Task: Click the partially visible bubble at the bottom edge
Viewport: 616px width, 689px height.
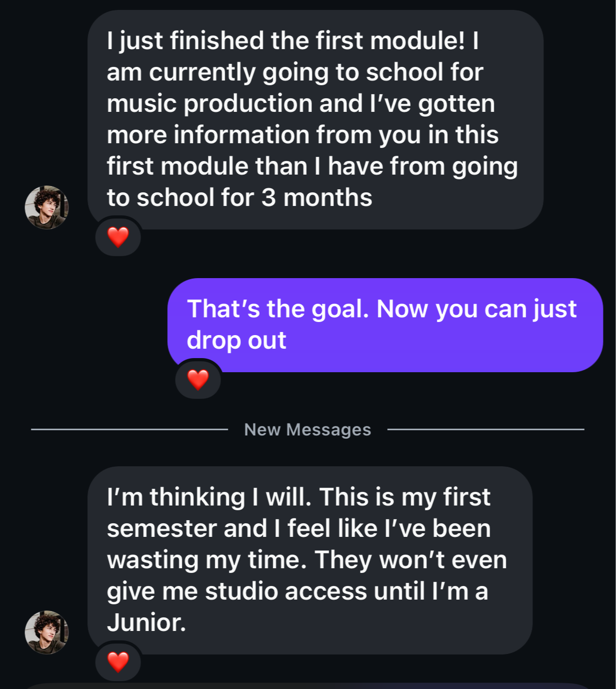Action: [x=308, y=685]
